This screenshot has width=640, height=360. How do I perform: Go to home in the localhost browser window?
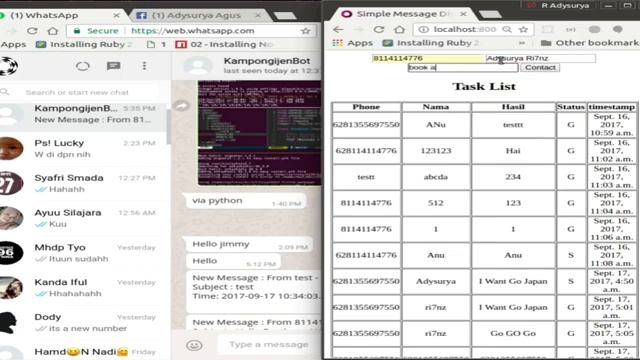coord(400,29)
